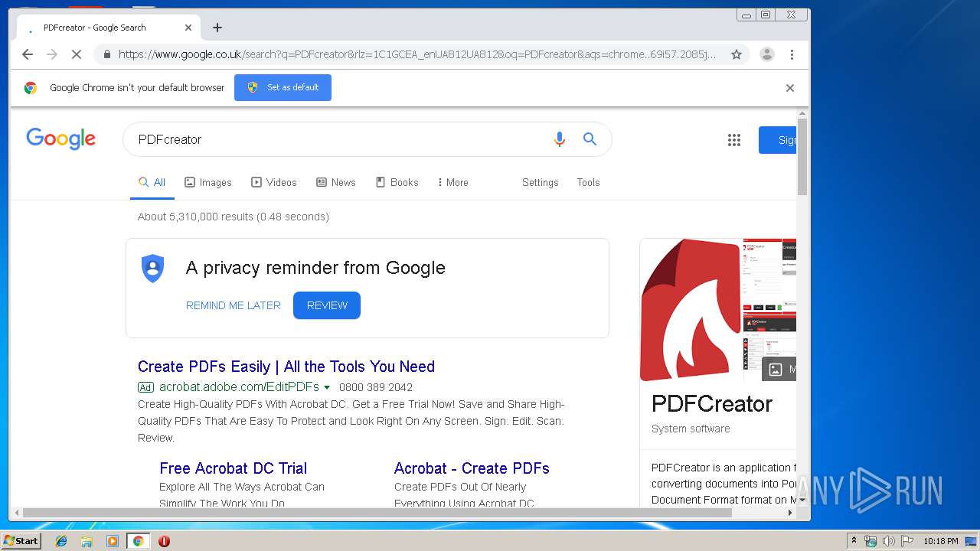Click the red stop taskbar icon
The height and width of the screenshot is (551, 980).
164,541
